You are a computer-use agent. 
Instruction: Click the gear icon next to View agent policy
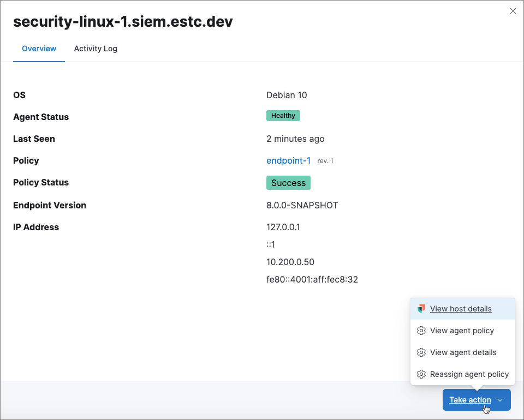[x=421, y=331]
